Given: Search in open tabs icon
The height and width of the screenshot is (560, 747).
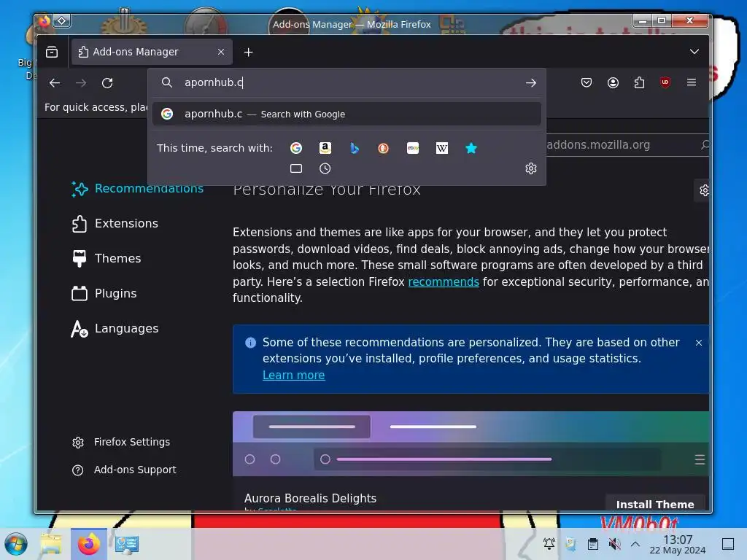Looking at the screenshot, I should [x=296, y=168].
